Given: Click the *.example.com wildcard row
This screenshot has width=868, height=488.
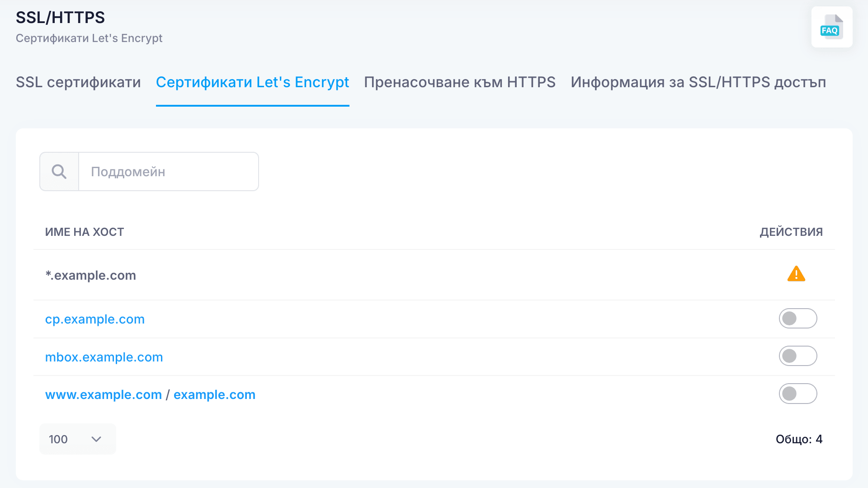Looking at the screenshot, I should click(x=91, y=276).
